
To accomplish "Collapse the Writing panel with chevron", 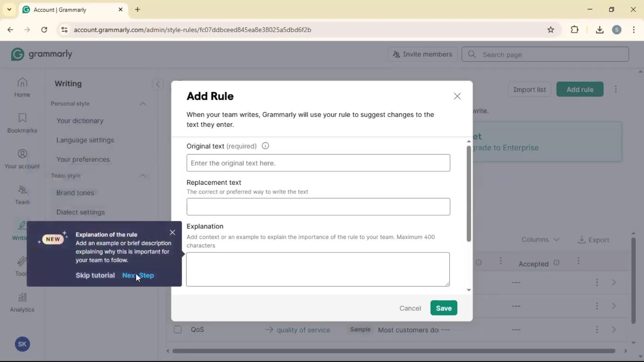I will [x=158, y=84].
